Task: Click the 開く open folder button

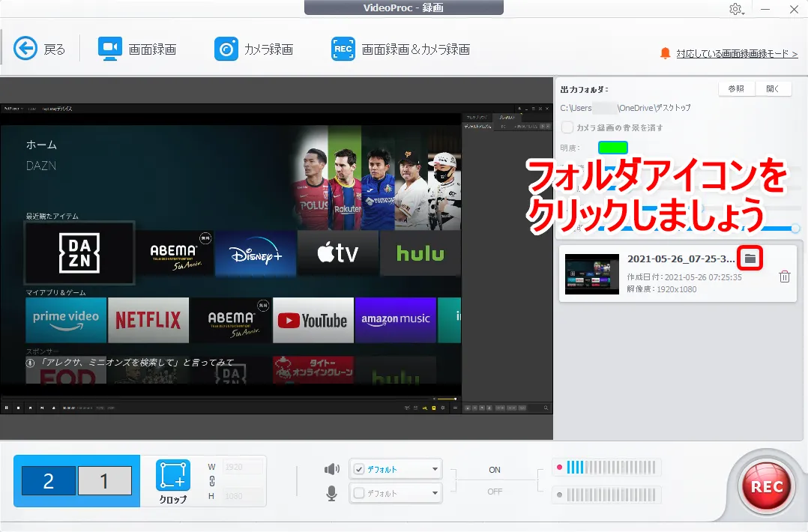Action: [773, 88]
